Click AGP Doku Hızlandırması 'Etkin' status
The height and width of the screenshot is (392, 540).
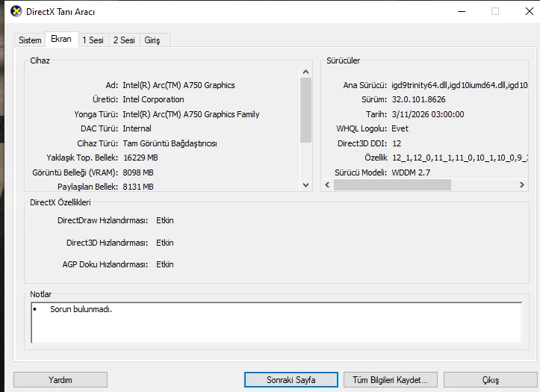pyautogui.click(x=165, y=264)
